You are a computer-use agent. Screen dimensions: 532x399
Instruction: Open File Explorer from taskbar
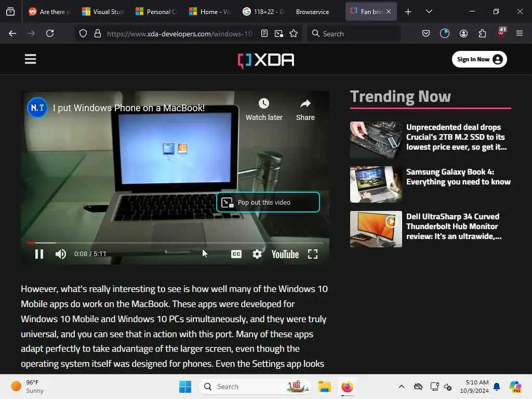(324, 387)
